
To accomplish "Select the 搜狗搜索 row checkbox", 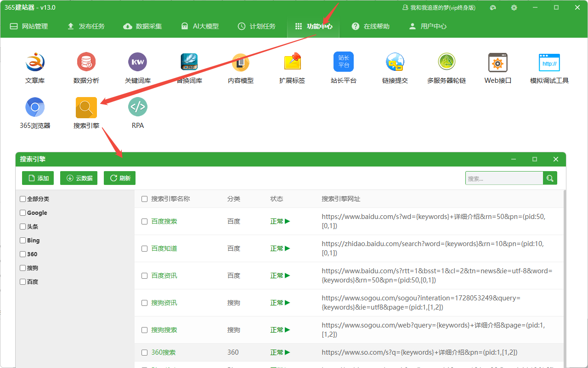I will pos(145,330).
